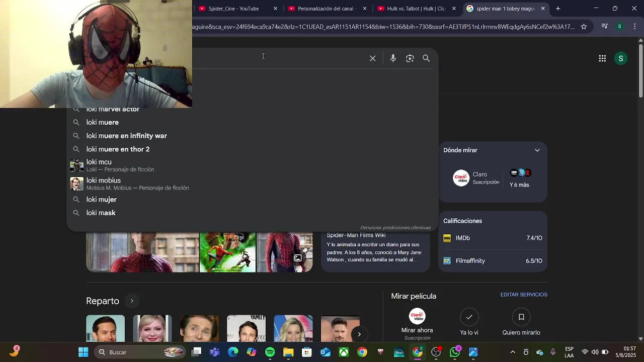This screenshot has width=644, height=362.
Task: Clear the Google search box with the X
Action: pyautogui.click(x=373, y=58)
